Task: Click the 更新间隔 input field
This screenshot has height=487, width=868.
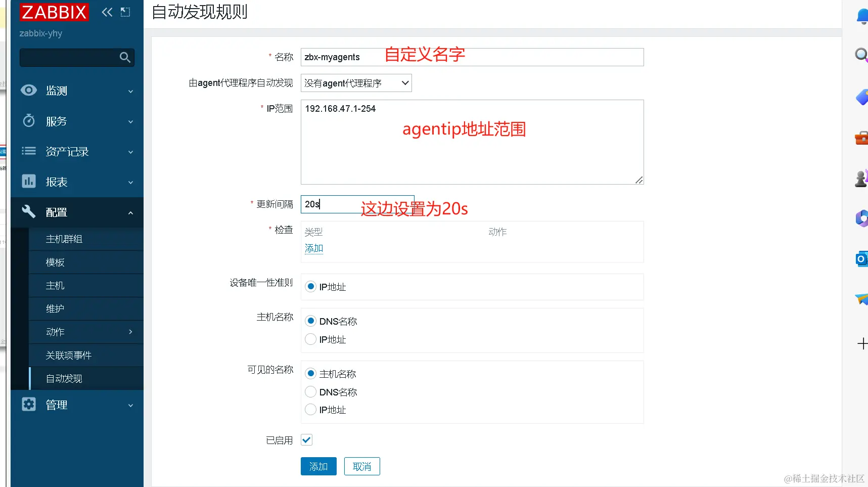Action: click(x=357, y=204)
